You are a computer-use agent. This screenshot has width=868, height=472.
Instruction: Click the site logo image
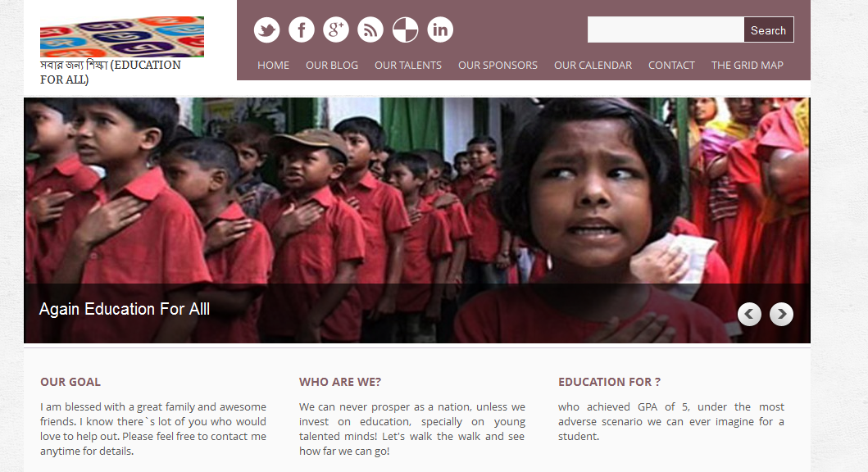(122, 37)
